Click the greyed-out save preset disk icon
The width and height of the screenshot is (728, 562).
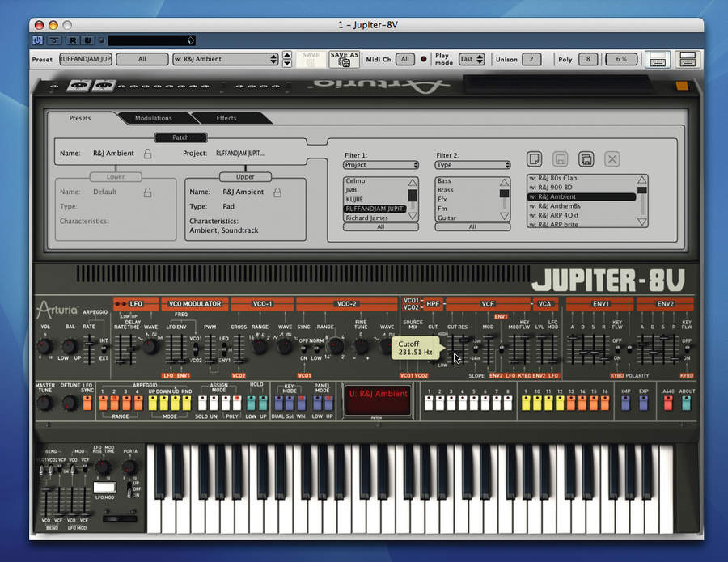561,158
